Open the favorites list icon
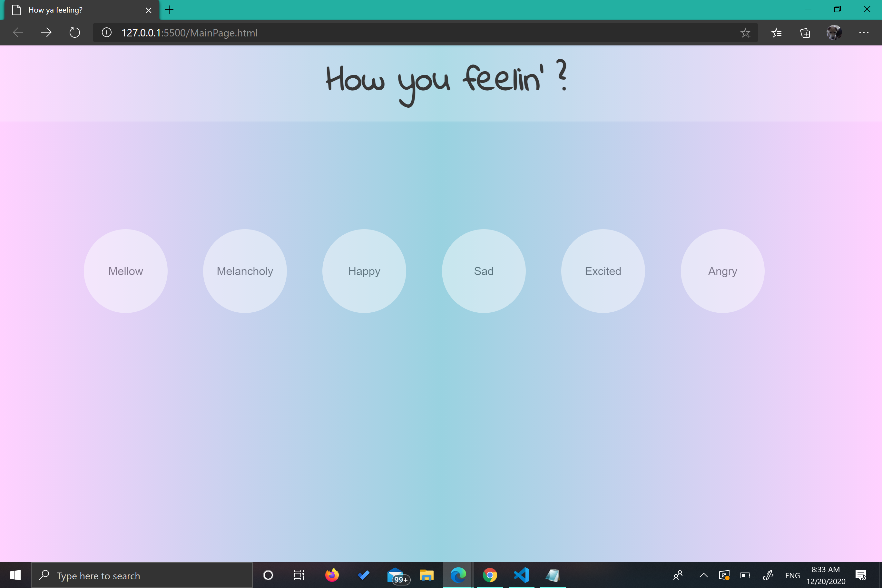This screenshot has width=882, height=588. [x=776, y=33]
